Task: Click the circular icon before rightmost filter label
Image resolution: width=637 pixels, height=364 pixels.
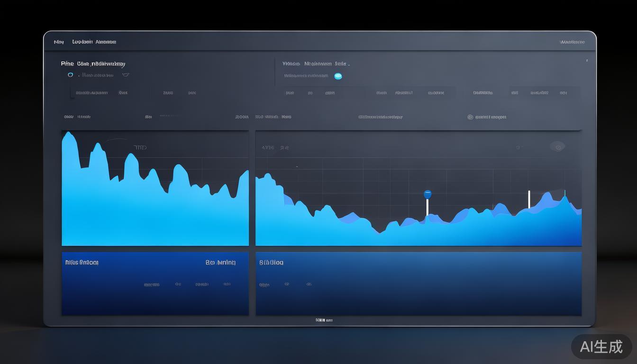Action: point(470,117)
